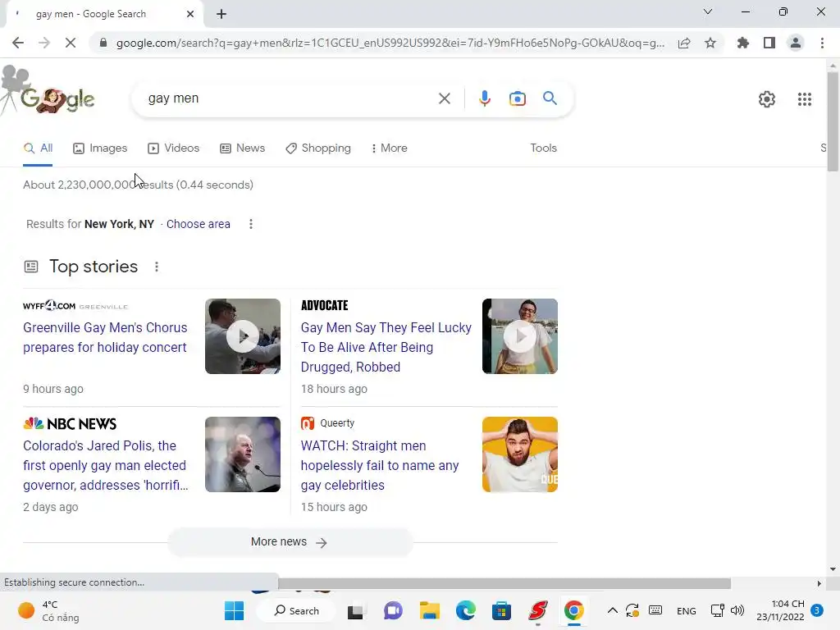This screenshot has height=630, width=840.
Task: Open the Chat app on taskbar
Action: (393, 610)
